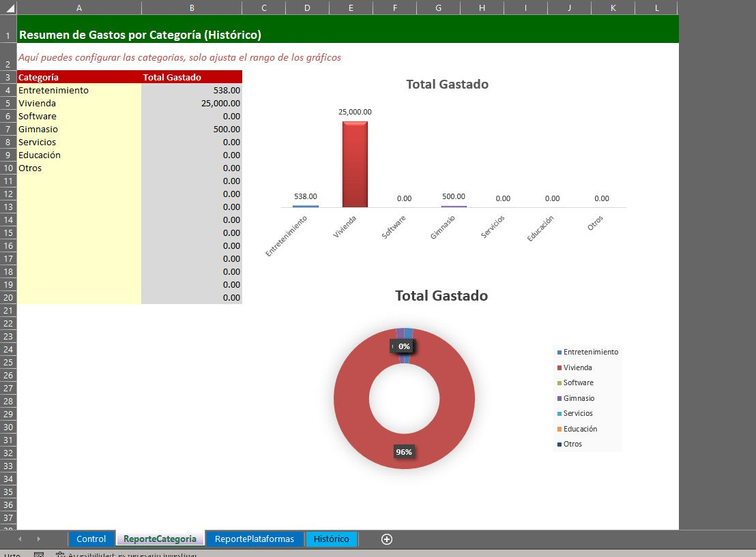Click the Software legend entry
Image resolution: width=756 pixels, height=557 pixels.
[575, 382]
